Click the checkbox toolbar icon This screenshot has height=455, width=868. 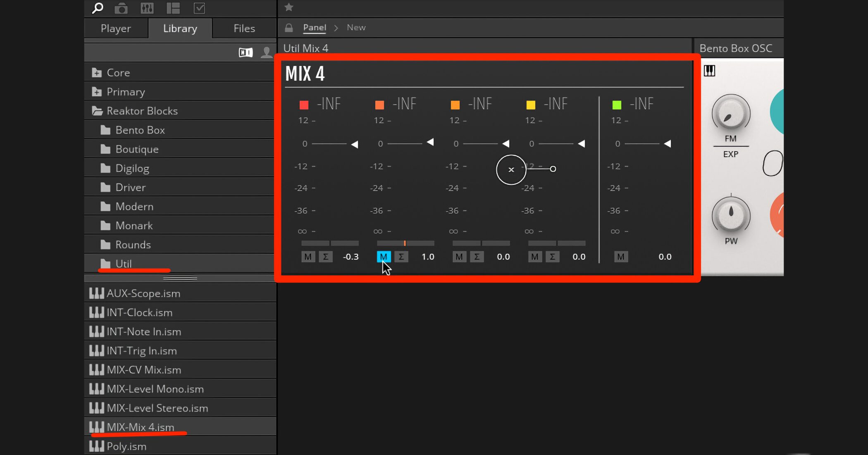tap(199, 8)
